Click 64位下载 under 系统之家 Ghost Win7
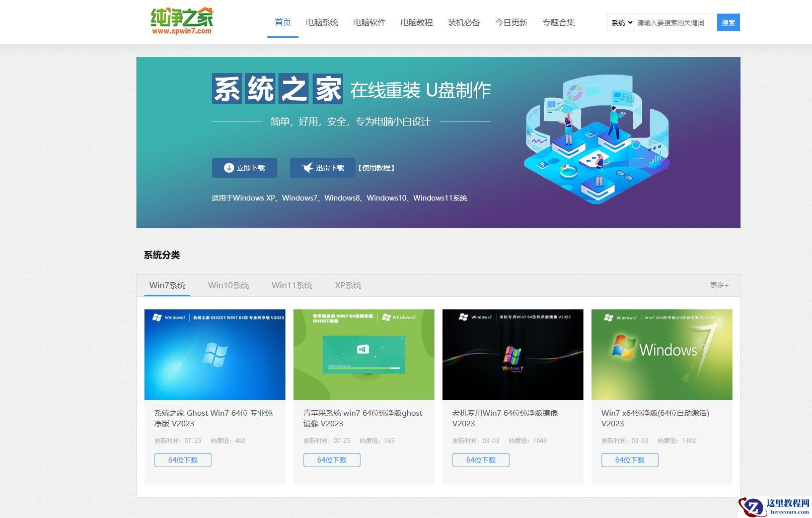812x518 pixels. (x=183, y=460)
